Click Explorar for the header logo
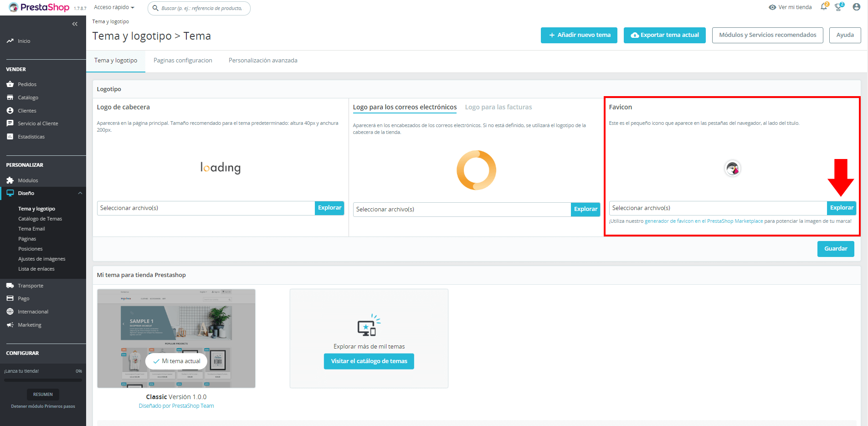This screenshot has height=426, width=868. 329,208
